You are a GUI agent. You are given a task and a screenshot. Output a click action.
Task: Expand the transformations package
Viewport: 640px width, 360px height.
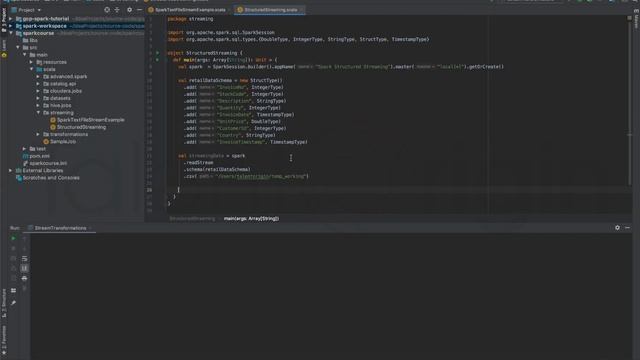pos(38,134)
